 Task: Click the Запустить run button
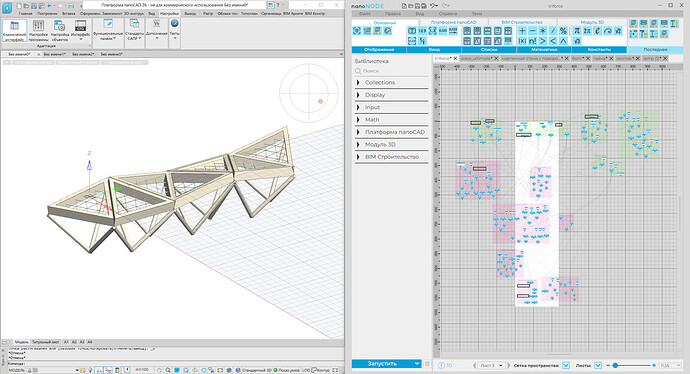382,363
